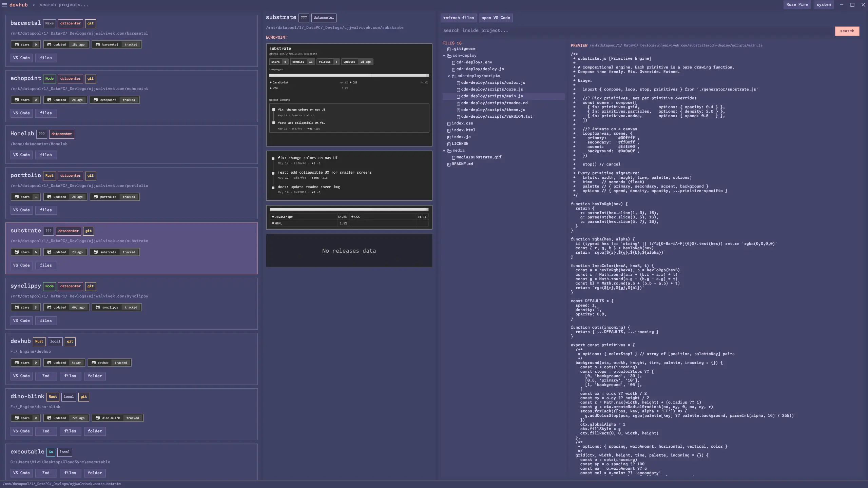Open the system mode selector
868x488 pixels.
point(824,5)
